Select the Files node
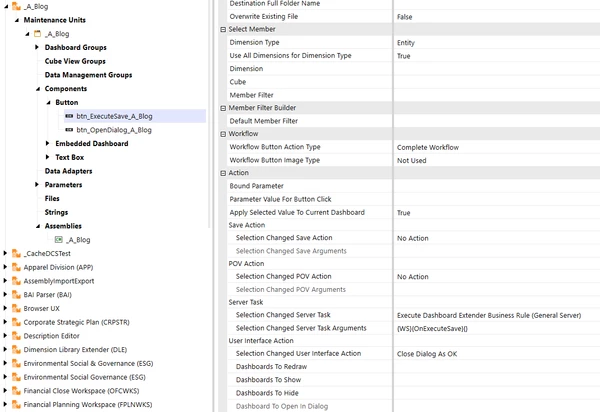The height and width of the screenshot is (412, 600). 52,198
